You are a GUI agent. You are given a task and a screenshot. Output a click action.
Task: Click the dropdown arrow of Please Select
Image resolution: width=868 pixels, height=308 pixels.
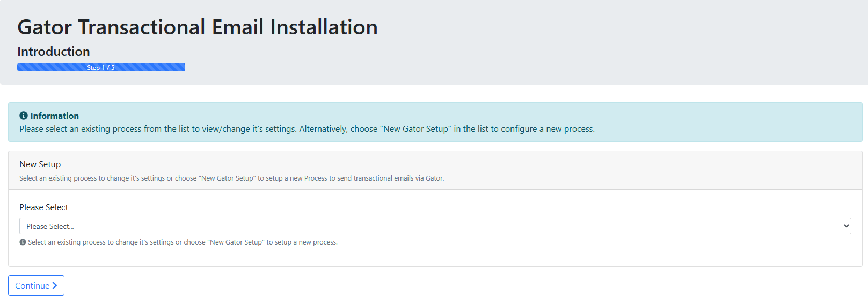pyautogui.click(x=846, y=226)
